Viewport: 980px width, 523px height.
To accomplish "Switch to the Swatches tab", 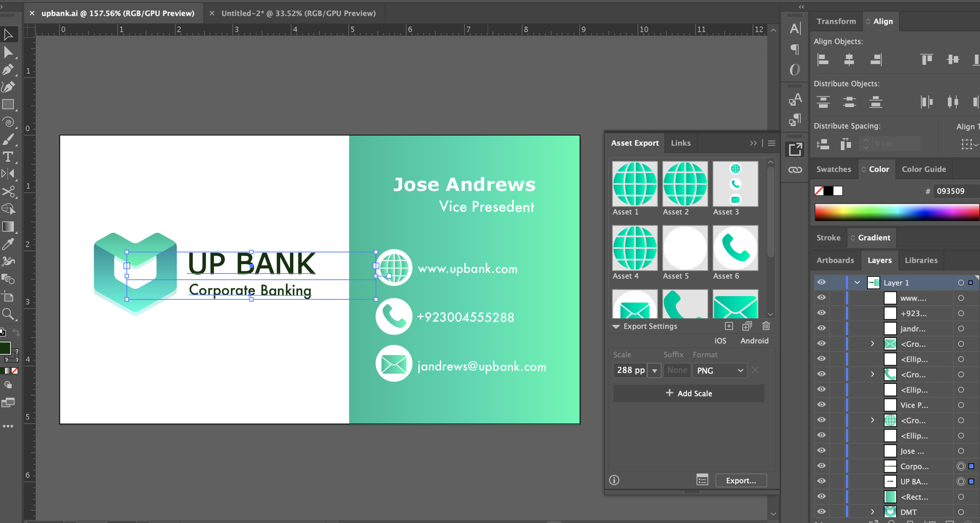I will tap(833, 169).
